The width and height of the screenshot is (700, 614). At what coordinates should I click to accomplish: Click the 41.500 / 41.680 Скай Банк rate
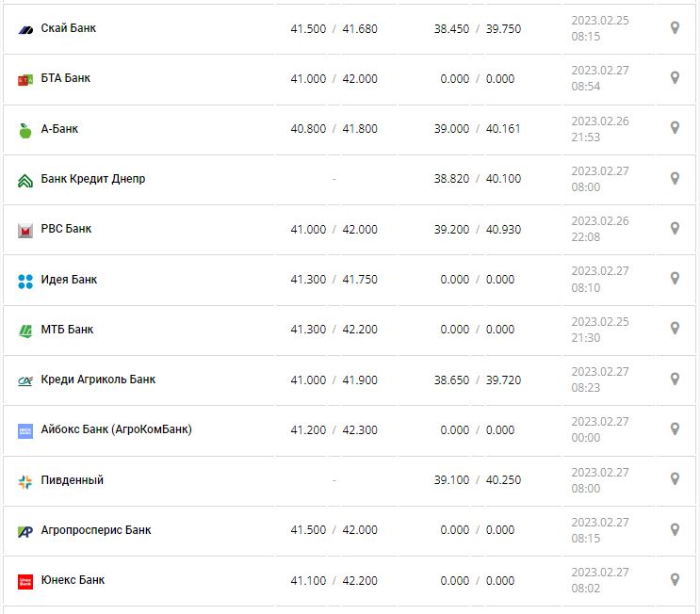(x=334, y=29)
